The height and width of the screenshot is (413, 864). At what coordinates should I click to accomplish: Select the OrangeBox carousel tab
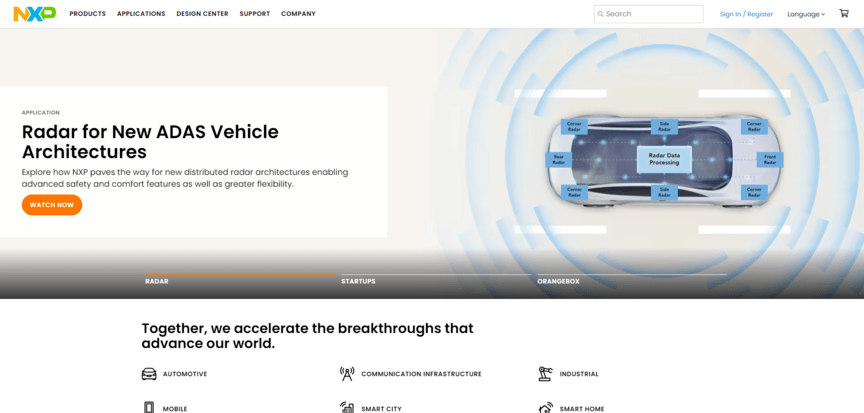(632, 279)
